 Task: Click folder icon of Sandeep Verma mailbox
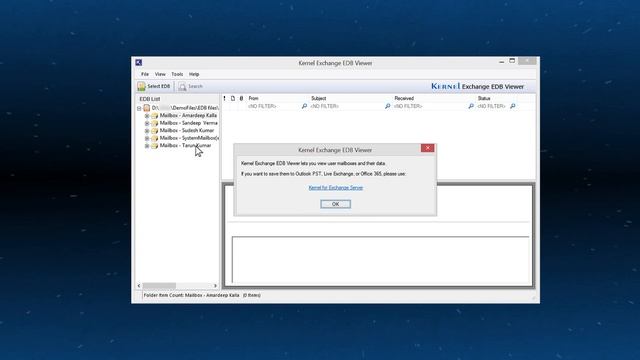[154, 123]
